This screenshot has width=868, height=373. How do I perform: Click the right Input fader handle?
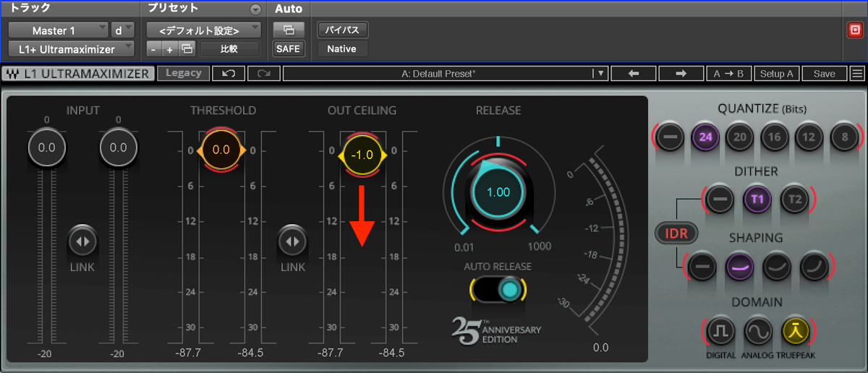point(118,147)
